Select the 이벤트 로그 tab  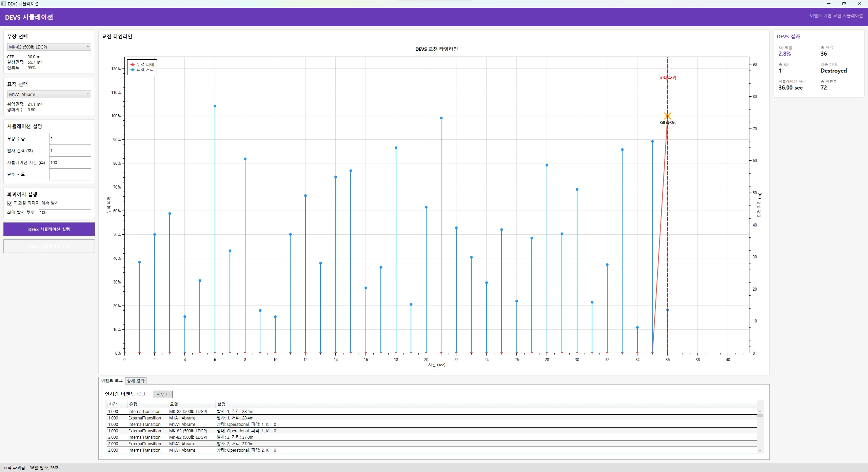[112, 380]
